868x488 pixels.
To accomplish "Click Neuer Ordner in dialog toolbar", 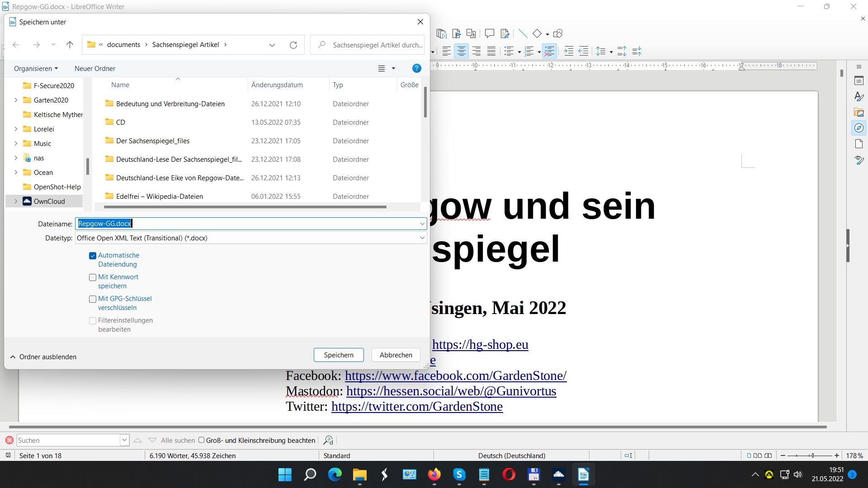I will click(x=95, y=69).
